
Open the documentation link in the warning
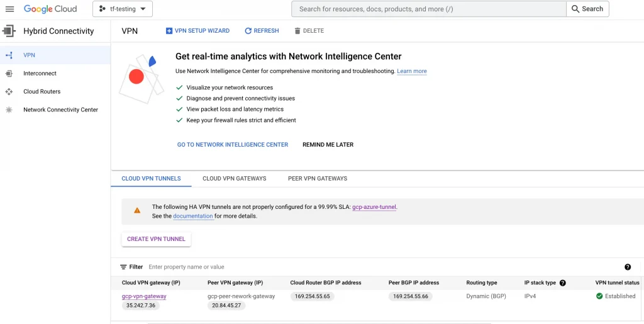193,216
